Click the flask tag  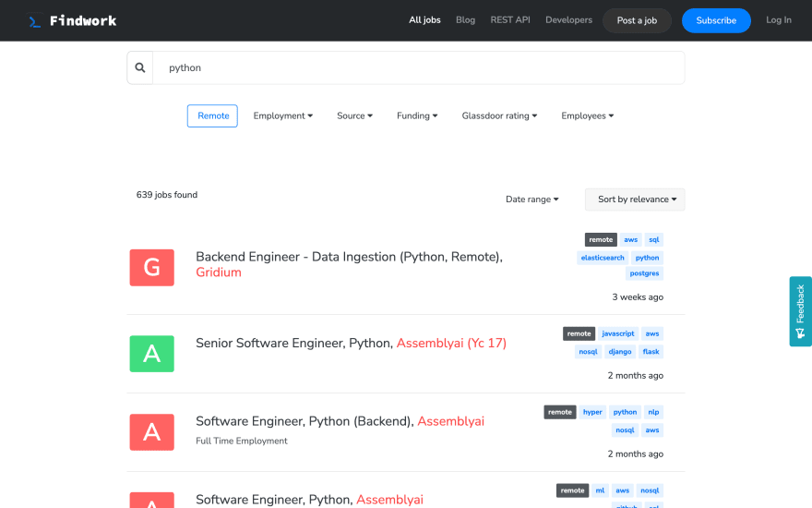click(x=651, y=352)
